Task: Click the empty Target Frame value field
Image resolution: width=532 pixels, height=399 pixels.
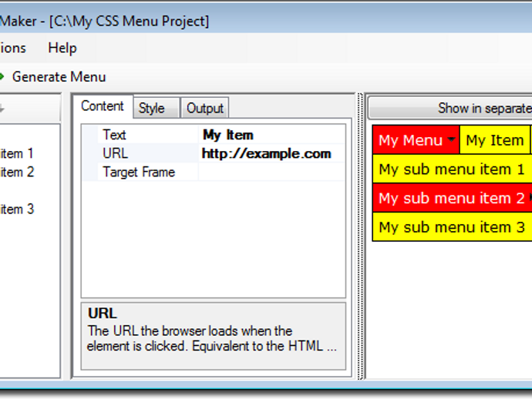Action: (x=271, y=173)
